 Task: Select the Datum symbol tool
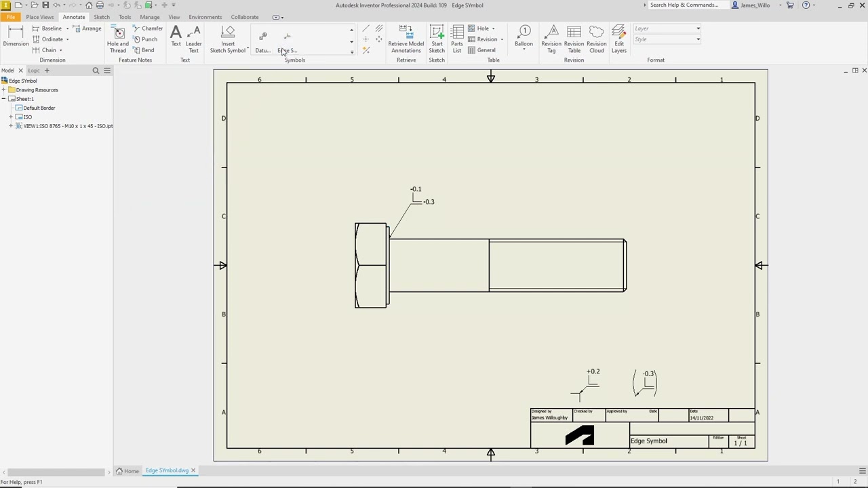tap(262, 42)
